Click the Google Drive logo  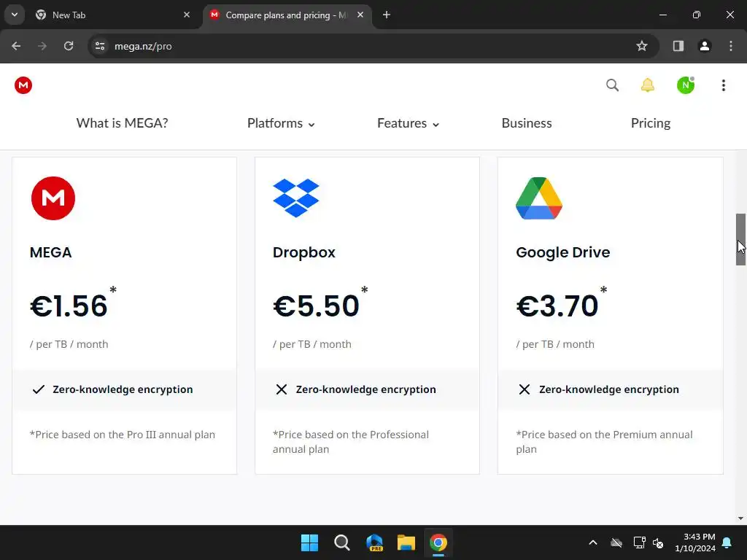click(539, 198)
